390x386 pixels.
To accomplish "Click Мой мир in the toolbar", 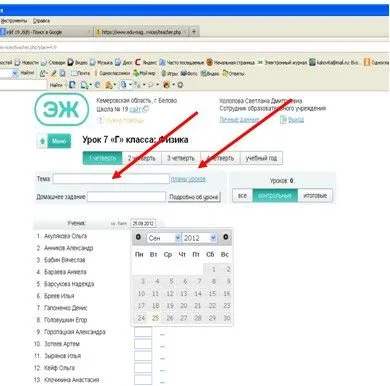I will pos(144,73).
